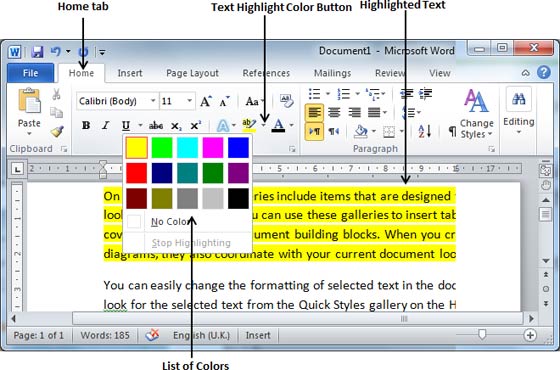
Task: Click the Bullets list icon
Action: coord(314,94)
